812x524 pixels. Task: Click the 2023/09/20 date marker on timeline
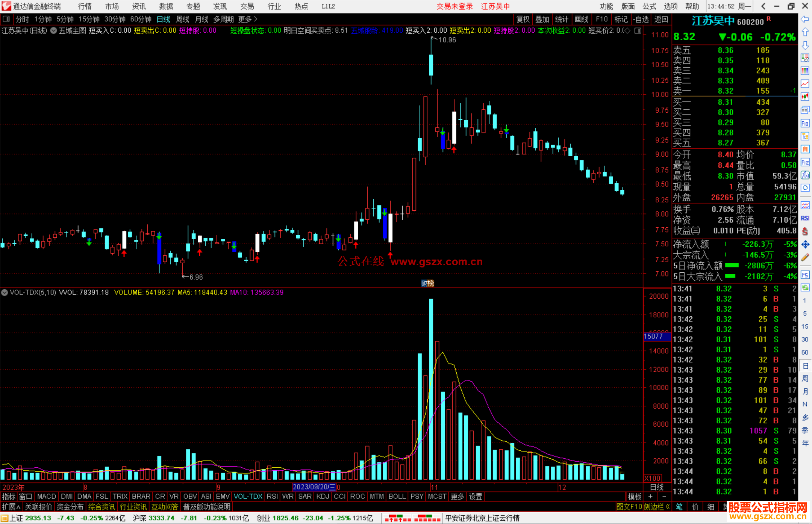pos(314,487)
